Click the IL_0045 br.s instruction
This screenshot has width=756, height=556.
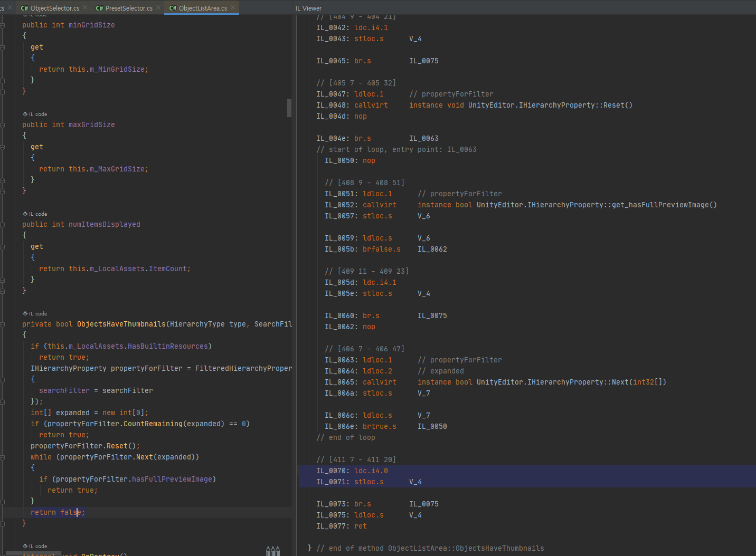tap(377, 61)
